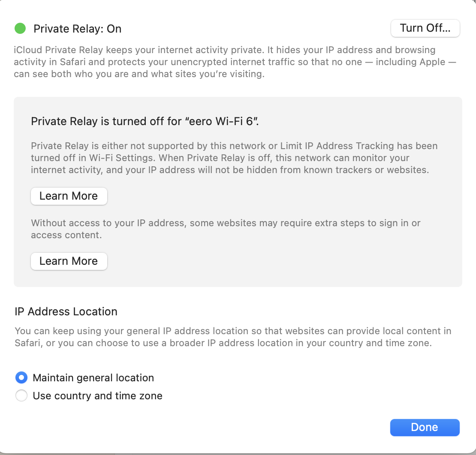The width and height of the screenshot is (476, 455).
Task: Open Learn More about network monitoring
Action: [69, 196]
